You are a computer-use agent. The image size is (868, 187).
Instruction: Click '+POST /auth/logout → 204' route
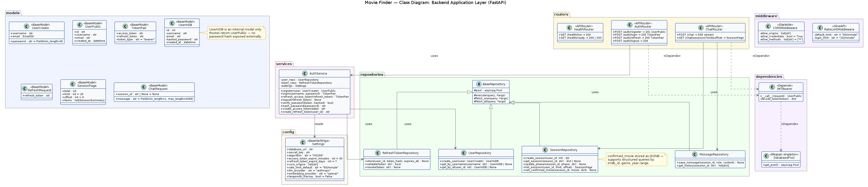tap(630, 41)
